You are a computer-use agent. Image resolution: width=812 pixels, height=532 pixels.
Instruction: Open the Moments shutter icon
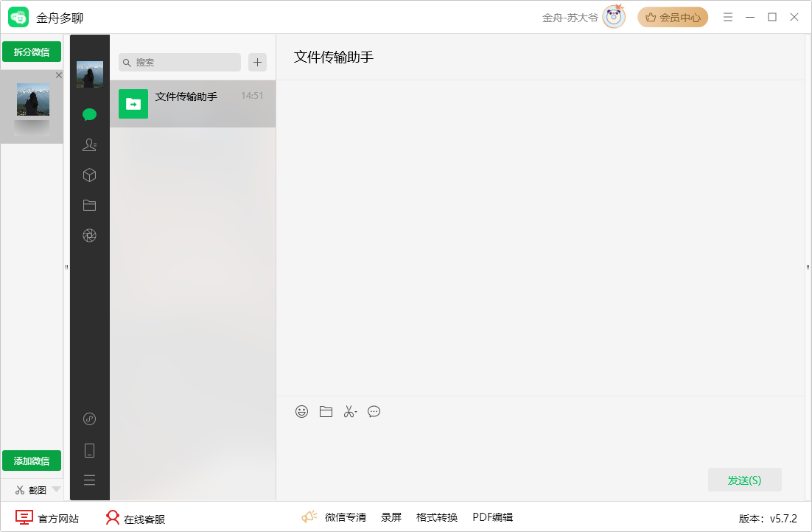coord(90,236)
